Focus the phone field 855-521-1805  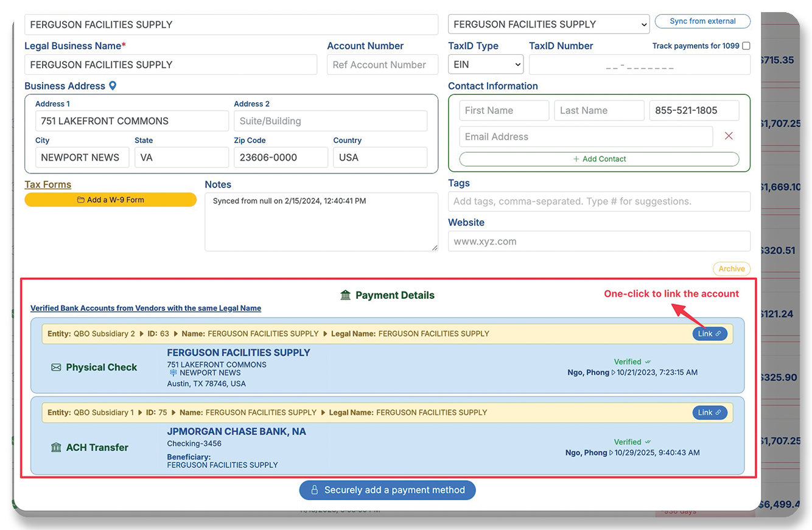pyautogui.click(x=695, y=110)
